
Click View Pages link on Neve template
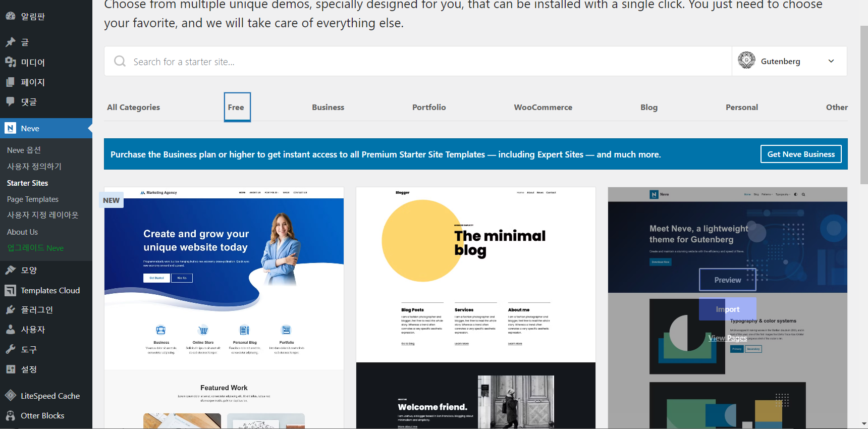[728, 338]
